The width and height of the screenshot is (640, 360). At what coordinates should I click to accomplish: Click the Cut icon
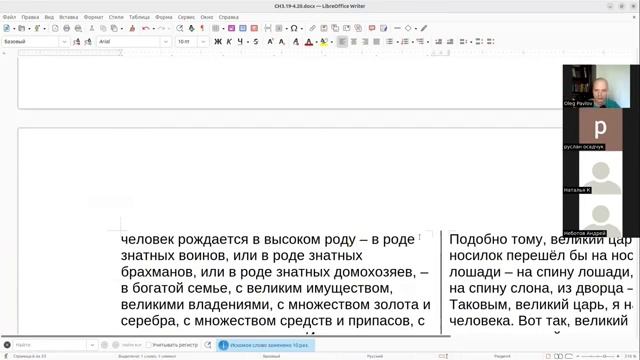click(92, 28)
